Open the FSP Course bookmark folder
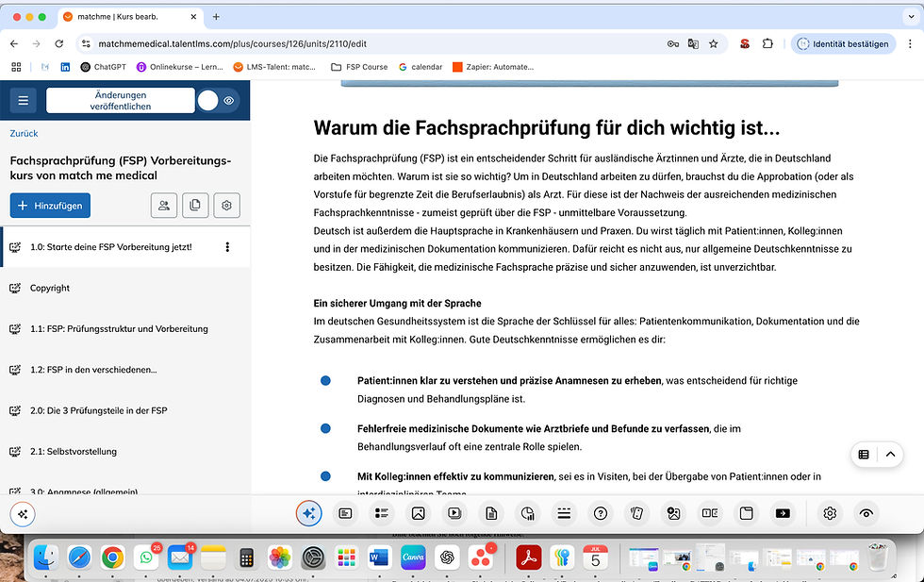Image resolution: width=924 pixels, height=582 pixels. tap(359, 67)
